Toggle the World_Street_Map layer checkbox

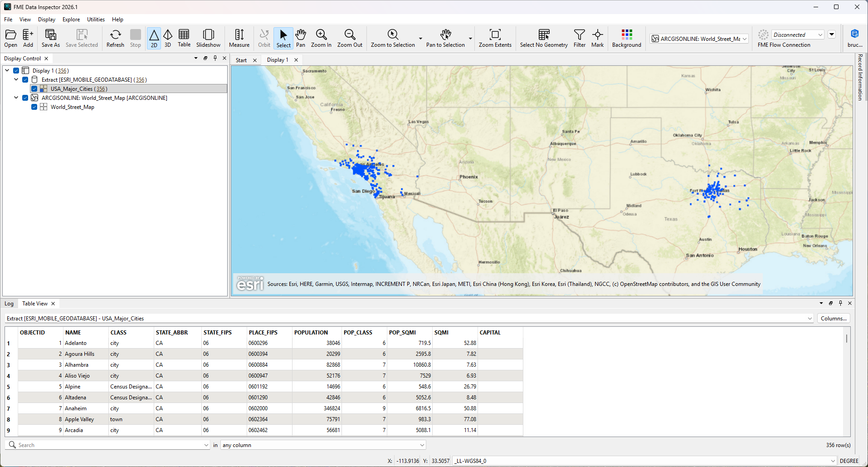click(x=34, y=107)
